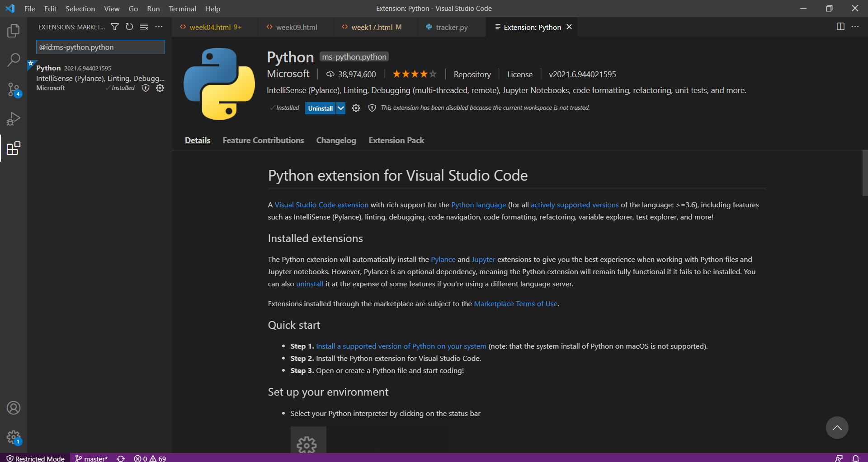Open Source Control view with 4 changes
The width and height of the screenshot is (868, 462).
click(14, 89)
